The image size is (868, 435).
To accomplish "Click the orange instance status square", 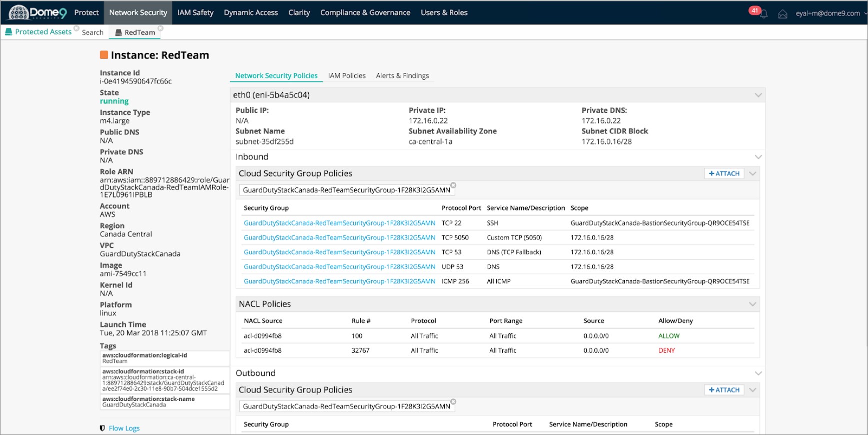I will [x=104, y=55].
